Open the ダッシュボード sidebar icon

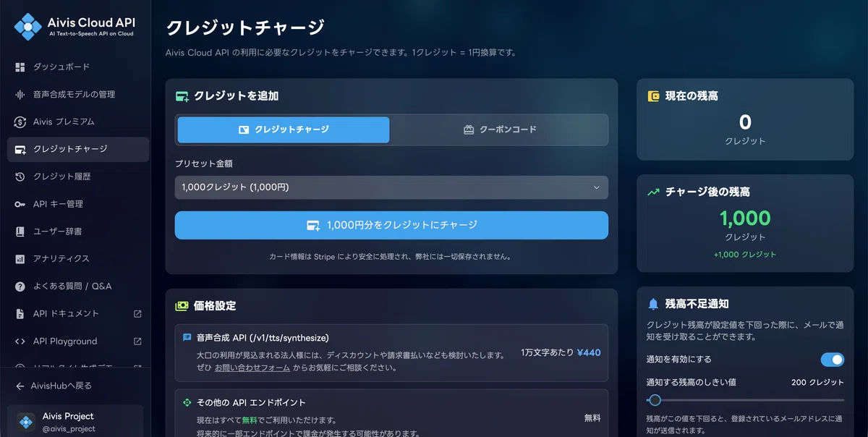[x=20, y=67]
